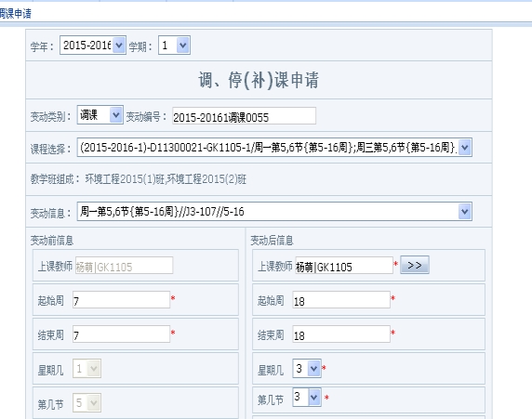Click the disabled 变动前 第几节 dropdown
Image resolution: width=532 pixels, height=419 pixels.
[x=86, y=402]
